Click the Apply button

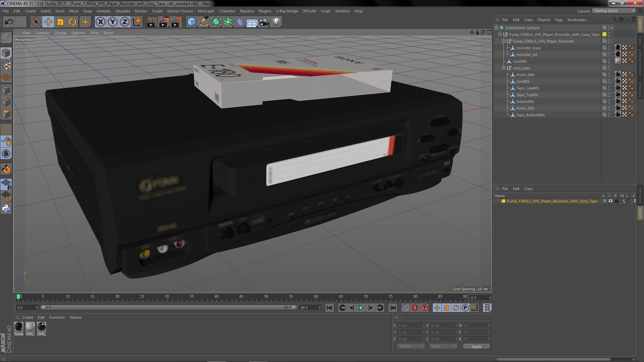[x=476, y=347]
